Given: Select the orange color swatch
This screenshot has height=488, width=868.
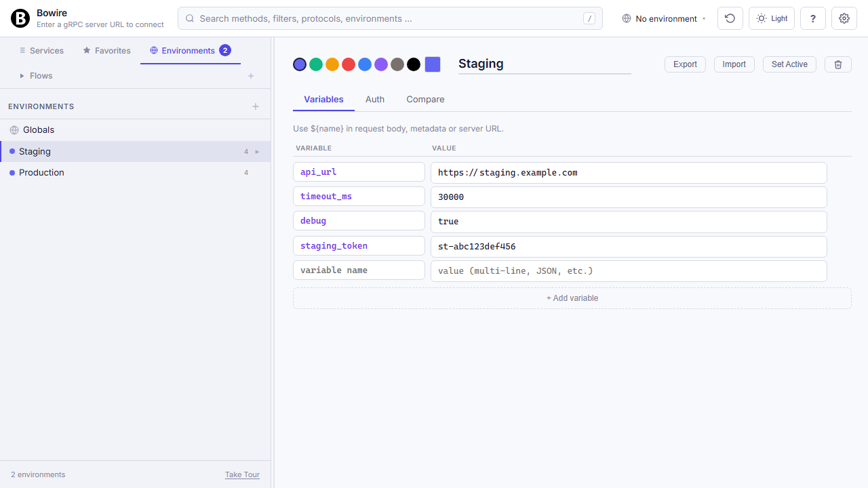Looking at the screenshot, I should click(332, 64).
